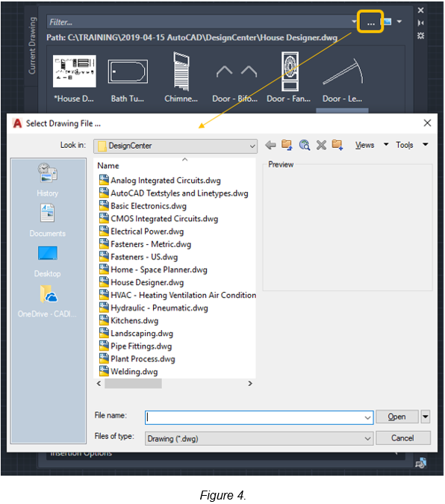Close the Blocks palette with X
This screenshot has width=445, height=504.
pyautogui.click(x=420, y=10)
